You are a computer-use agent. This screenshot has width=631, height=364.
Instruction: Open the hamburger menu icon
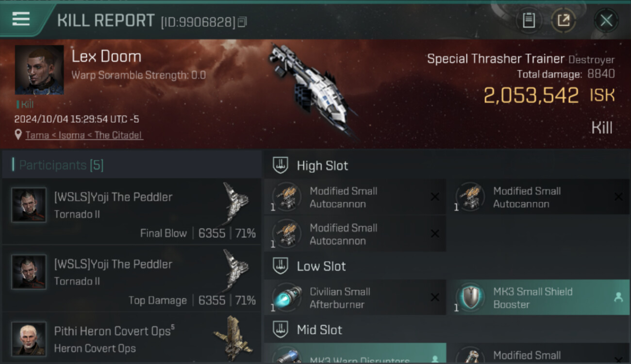click(x=21, y=19)
